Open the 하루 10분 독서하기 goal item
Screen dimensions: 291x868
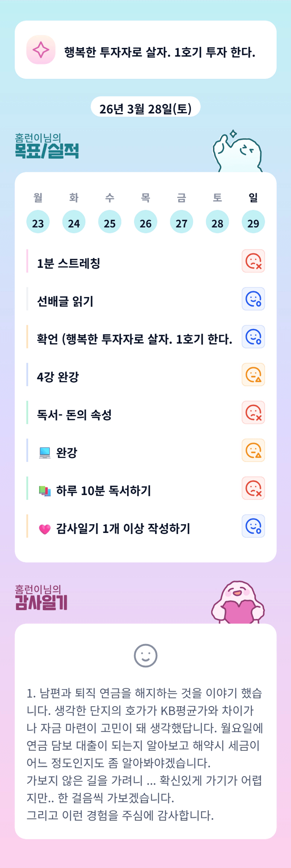(103, 490)
